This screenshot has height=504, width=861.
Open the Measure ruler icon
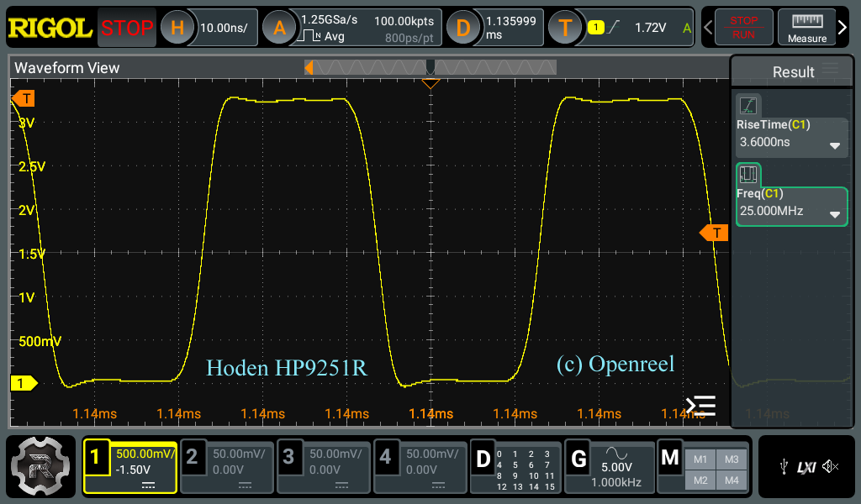(806, 27)
